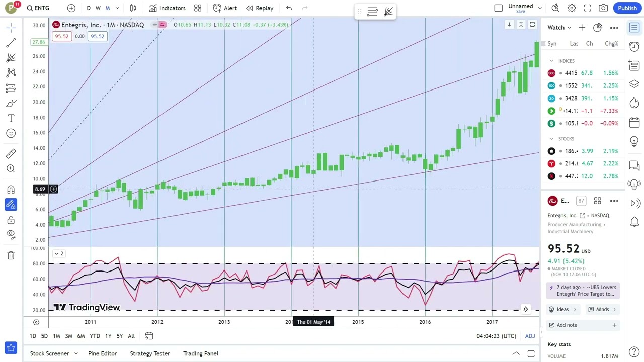Open the UBS Lowers Entegris news item
Image resolution: width=644 pixels, height=362 pixels.
pos(584,291)
